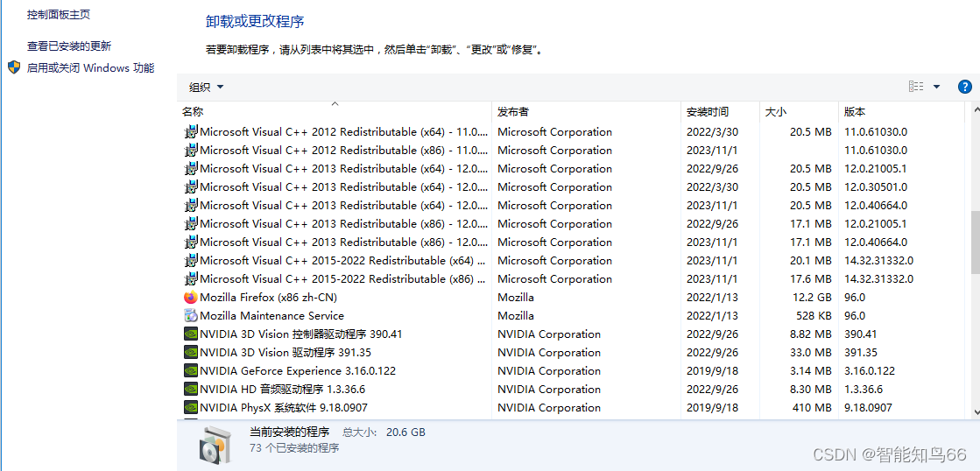
Task: Click NVIDIA Corporation in the PhysX row
Action: 549,408
